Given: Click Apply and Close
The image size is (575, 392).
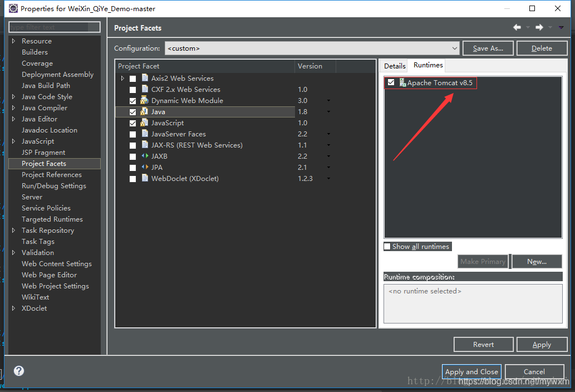Looking at the screenshot, I should coord(471,371).
